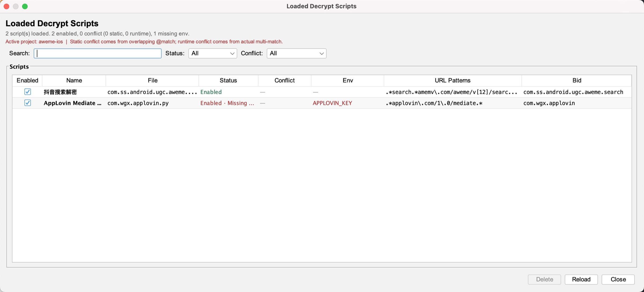The image size is (644, 292).
Task: Uncheck the AppLovin Mediate script checkbox
Action: [x=28, y=103]
